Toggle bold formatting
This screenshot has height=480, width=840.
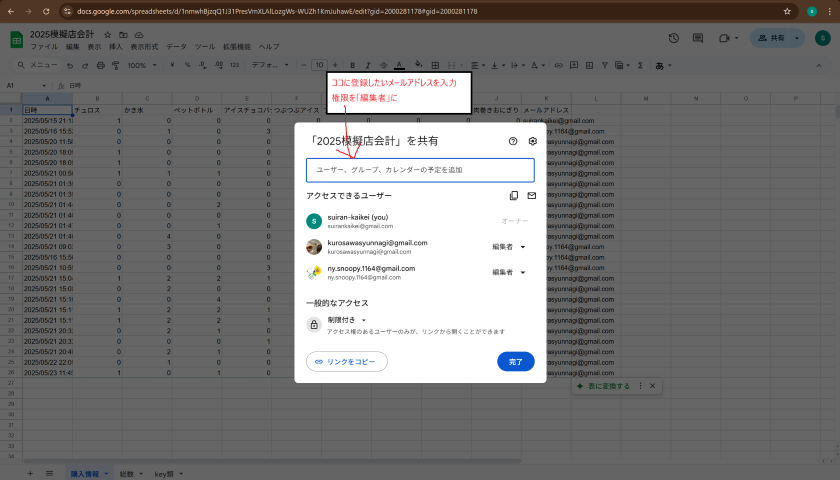coord(352,65)
